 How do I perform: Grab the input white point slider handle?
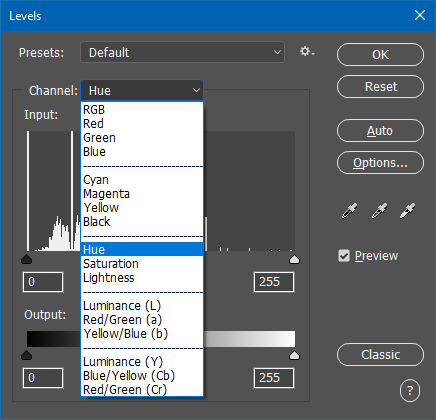click(x=294, y=259)
